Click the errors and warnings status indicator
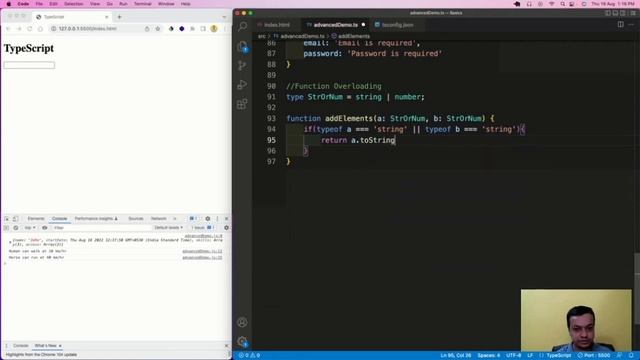 coord(249,356)
